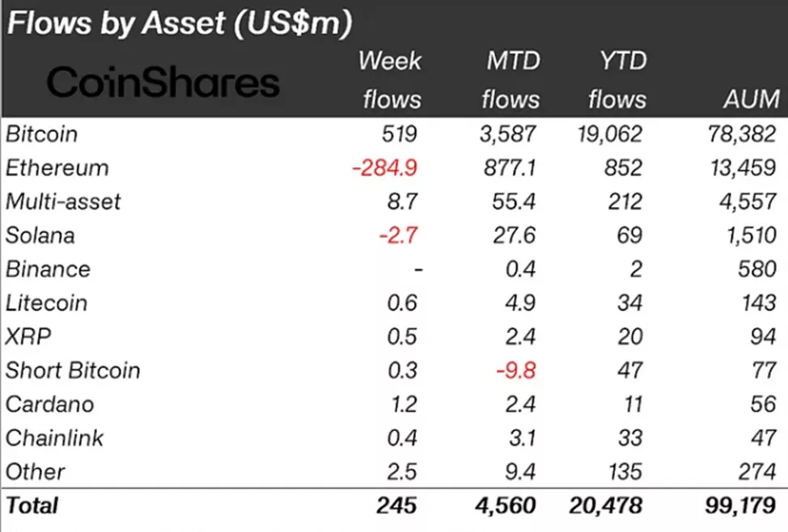Select the MTD flows column header

click(x=510, y=79)
